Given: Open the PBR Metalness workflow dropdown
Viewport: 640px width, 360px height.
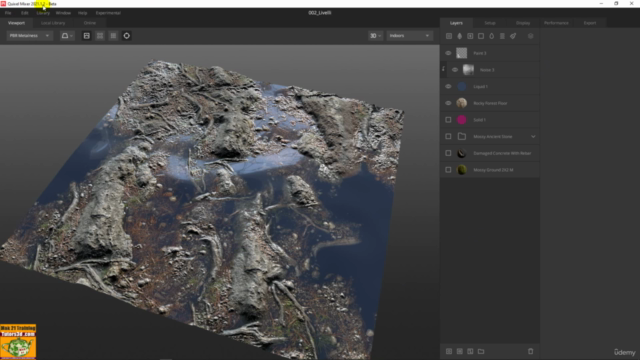Looking at the screenshot, I should click(29, 36).
